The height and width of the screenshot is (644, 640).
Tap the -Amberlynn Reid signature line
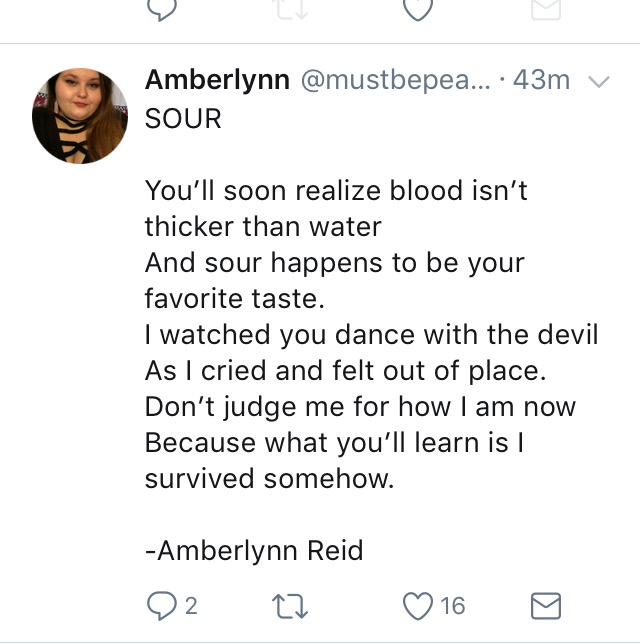(x=254, y=550)
